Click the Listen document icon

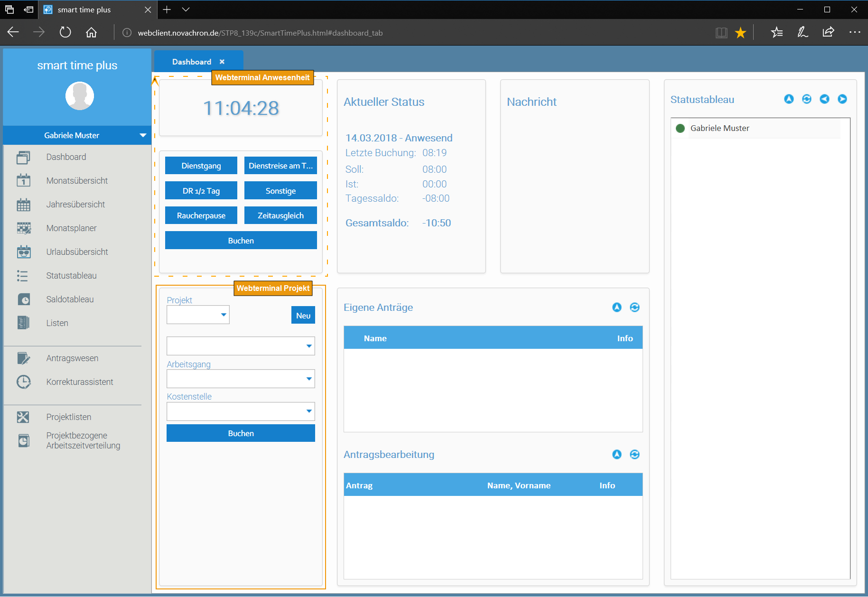point(23,323)
